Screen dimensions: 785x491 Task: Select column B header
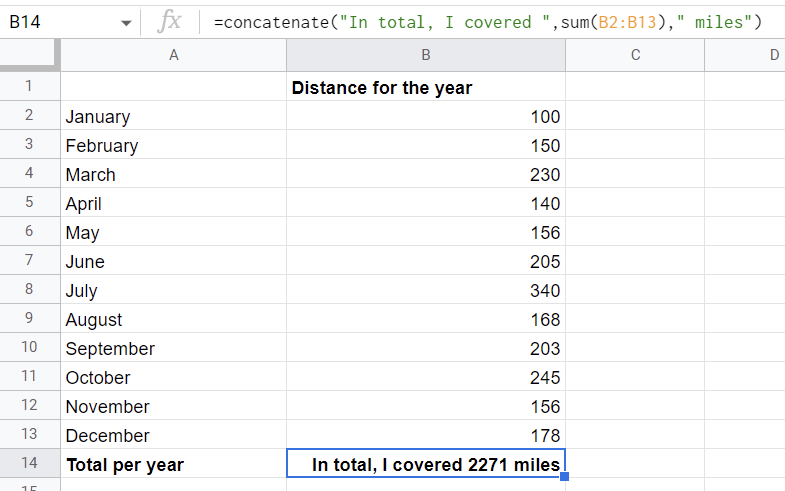coord(426,55)
